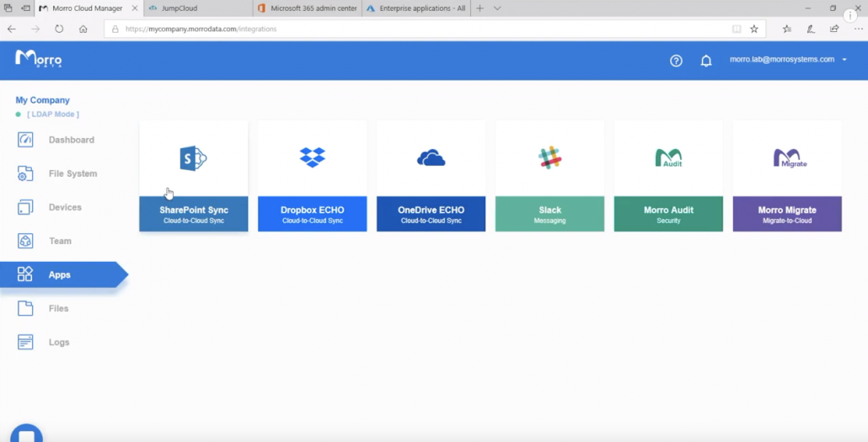Expand the morro.lab account dropdown

pos(844,60)
